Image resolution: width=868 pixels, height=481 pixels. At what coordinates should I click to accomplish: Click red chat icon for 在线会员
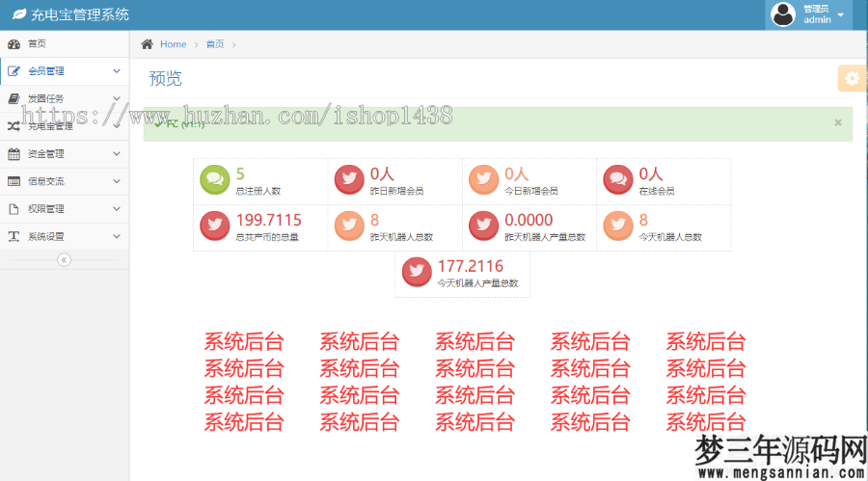coord(618,179)
